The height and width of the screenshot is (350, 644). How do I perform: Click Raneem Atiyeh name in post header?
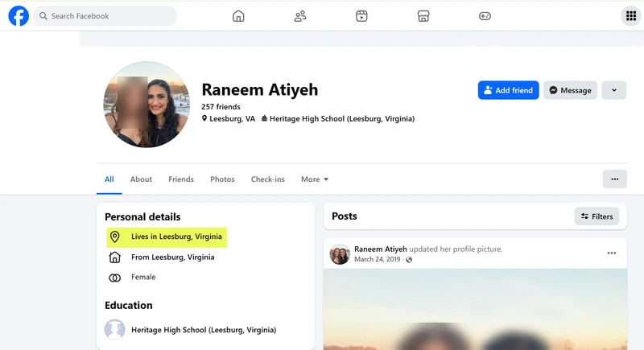coord(380,249)
